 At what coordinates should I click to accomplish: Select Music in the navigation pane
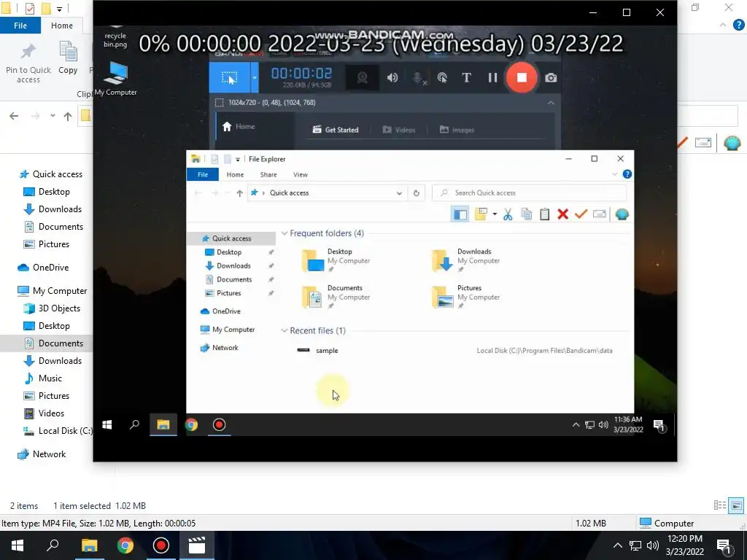click(x=43, y=378)
